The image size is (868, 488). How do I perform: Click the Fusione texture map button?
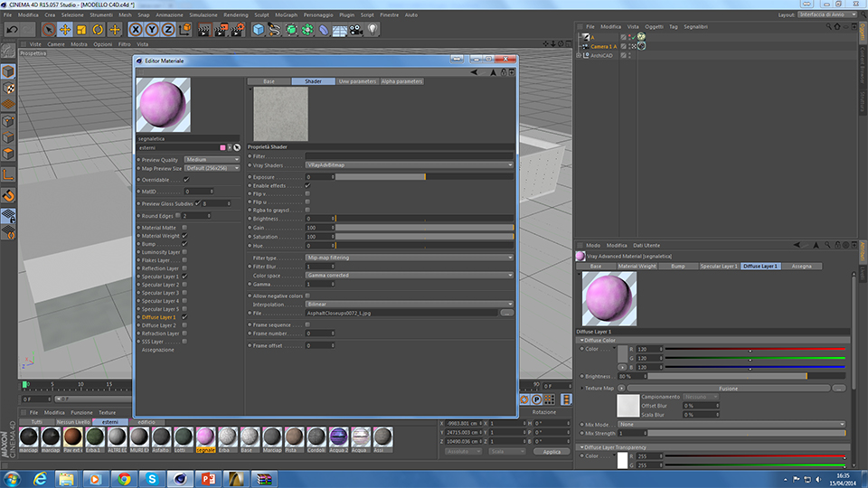click(728, 388)
